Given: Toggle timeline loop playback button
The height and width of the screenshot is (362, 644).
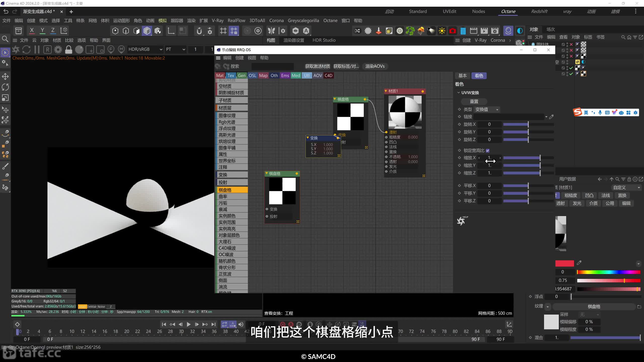Looking at the screenshot, I should [224, 324].
